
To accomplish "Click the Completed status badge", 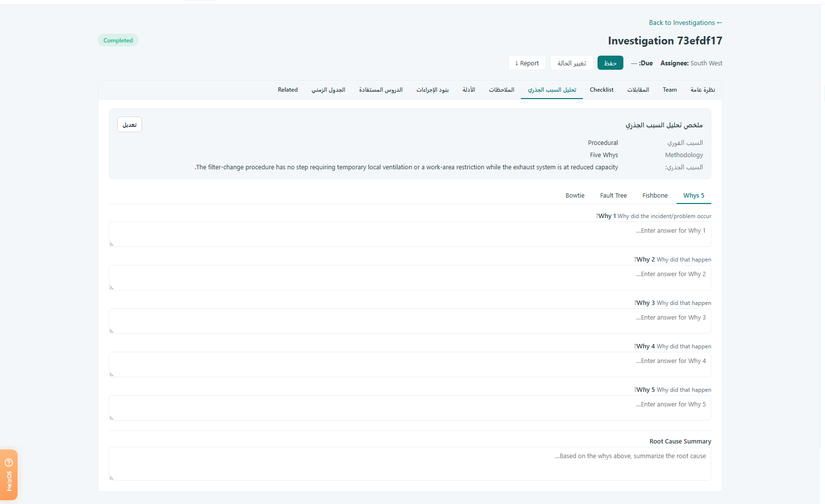I will click(118, 40).
